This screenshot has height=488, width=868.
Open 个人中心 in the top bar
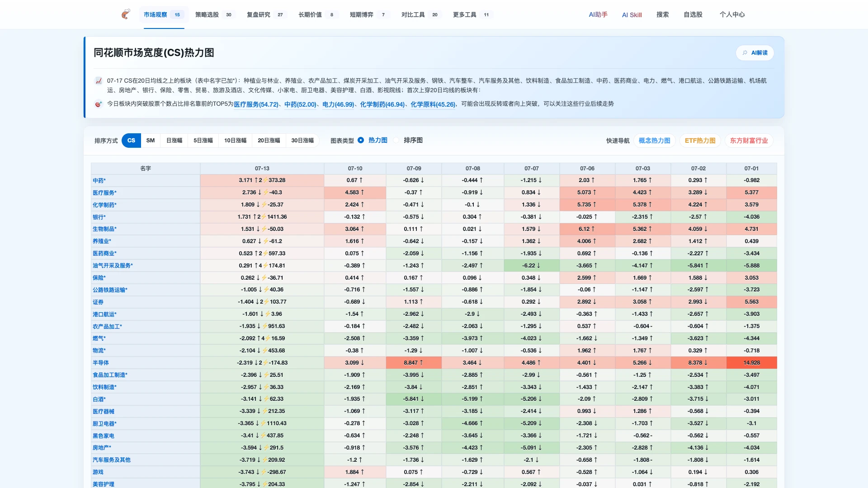point(732,14)
